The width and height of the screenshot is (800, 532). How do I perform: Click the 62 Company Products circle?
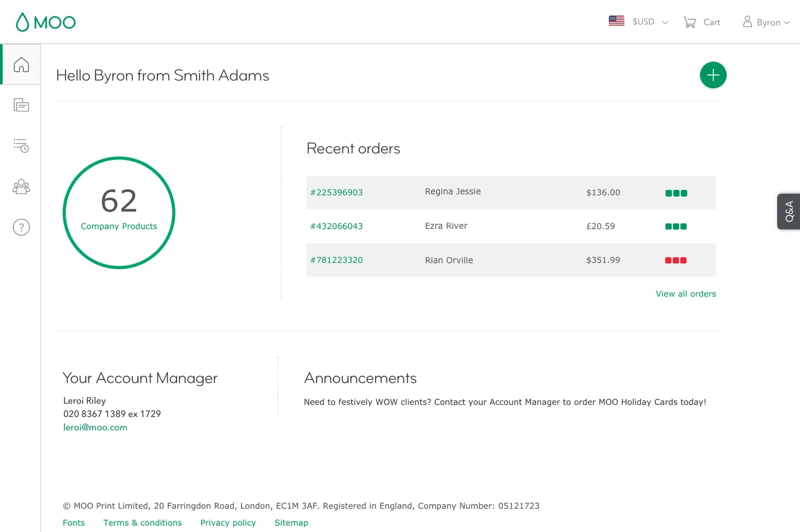[119, 213]
